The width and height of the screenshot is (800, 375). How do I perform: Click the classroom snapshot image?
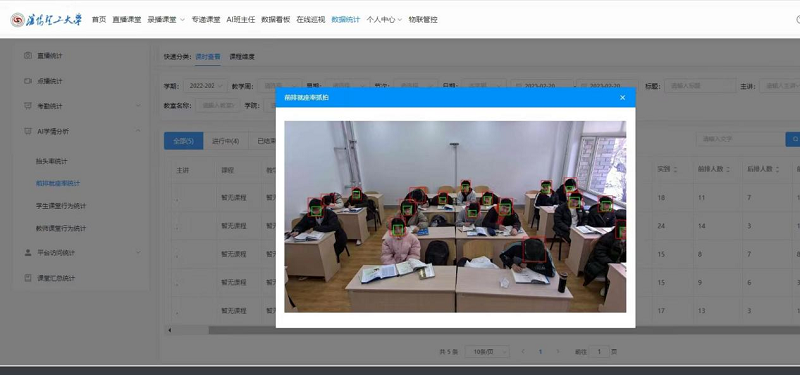click(455, 216)
